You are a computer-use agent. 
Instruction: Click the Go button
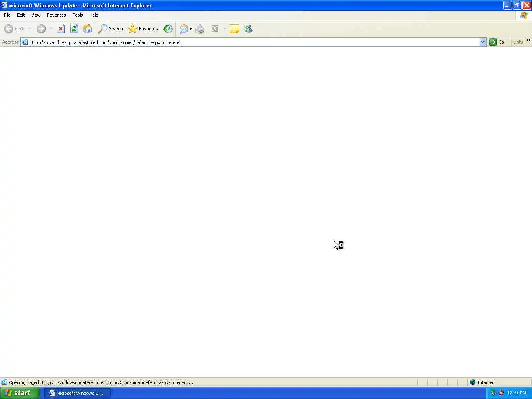[x=497, y=42]
